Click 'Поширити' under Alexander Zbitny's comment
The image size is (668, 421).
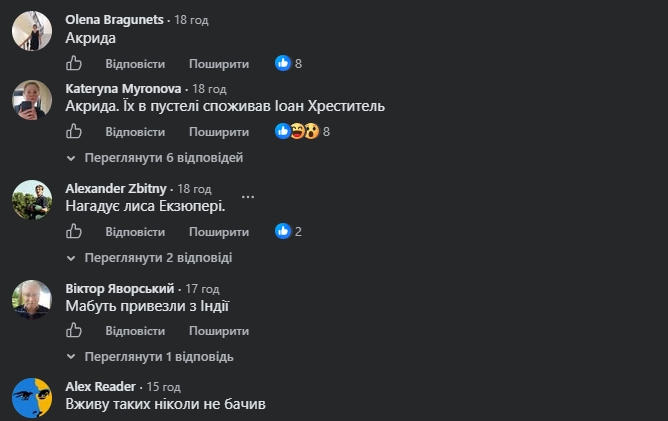coord(219,232)
